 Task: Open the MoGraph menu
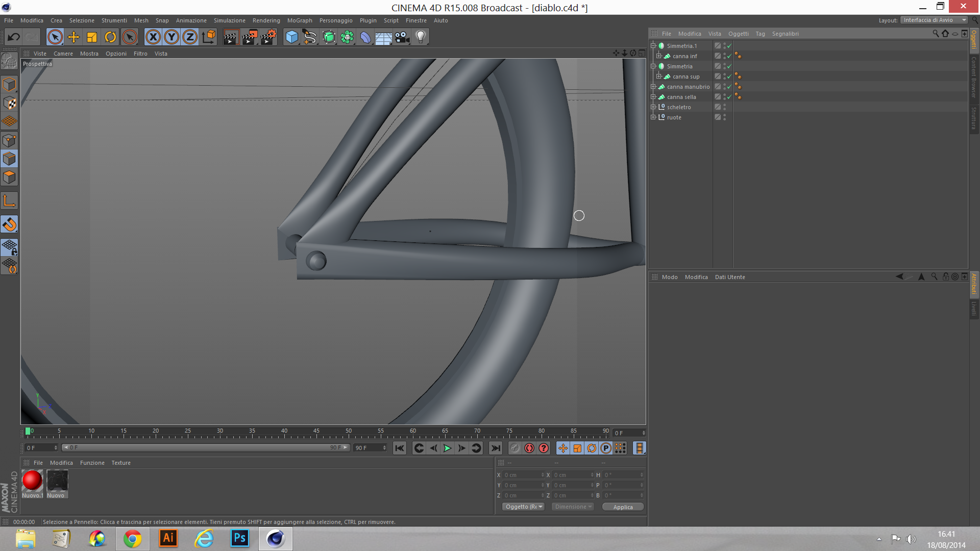299,20
